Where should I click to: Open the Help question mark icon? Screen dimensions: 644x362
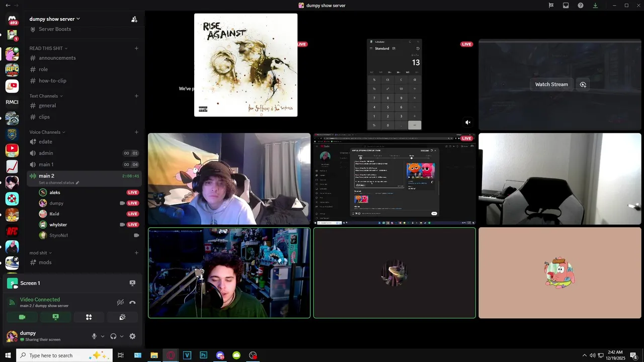coord(581,6)
